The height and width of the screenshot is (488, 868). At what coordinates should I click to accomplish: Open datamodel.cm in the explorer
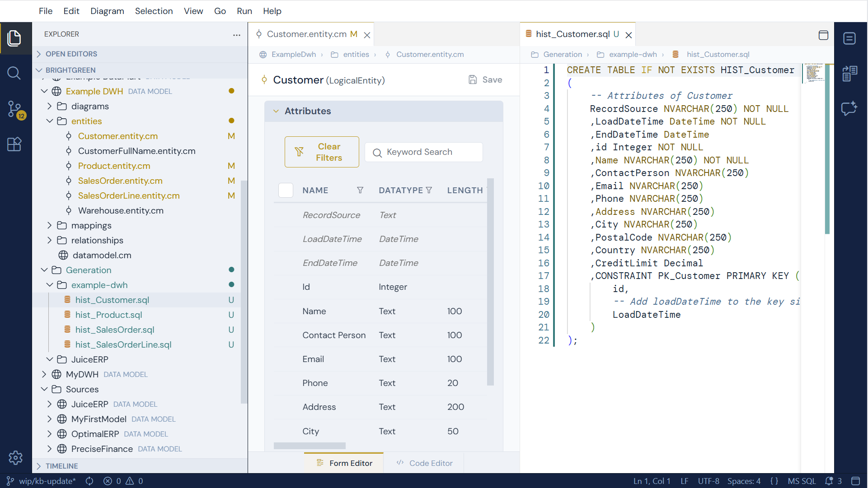tap(102, 255)
